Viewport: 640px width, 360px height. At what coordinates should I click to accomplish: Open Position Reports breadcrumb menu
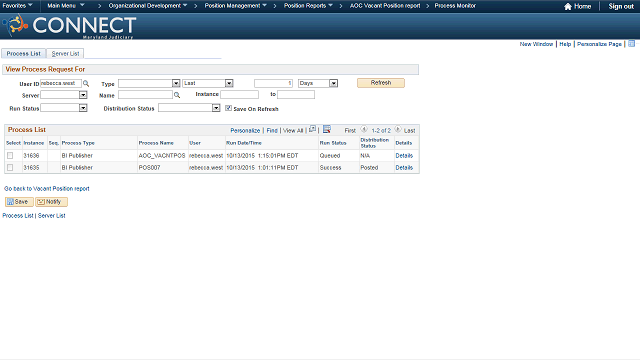308,6
